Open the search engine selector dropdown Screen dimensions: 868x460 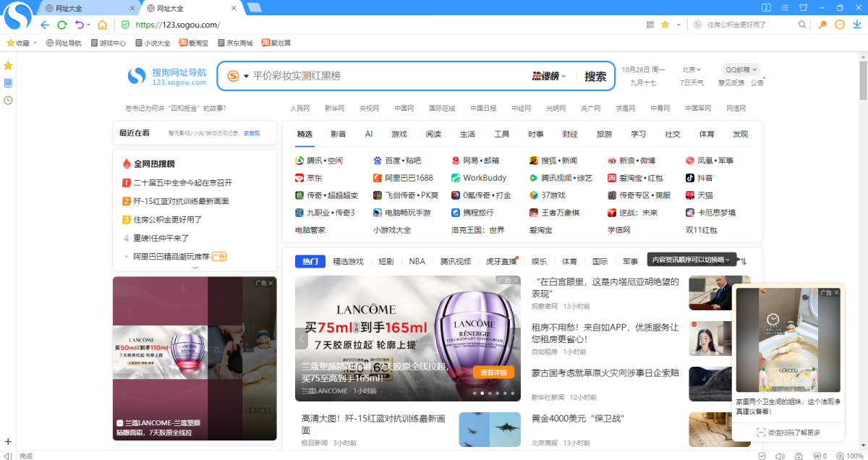[x=246, y=76]
